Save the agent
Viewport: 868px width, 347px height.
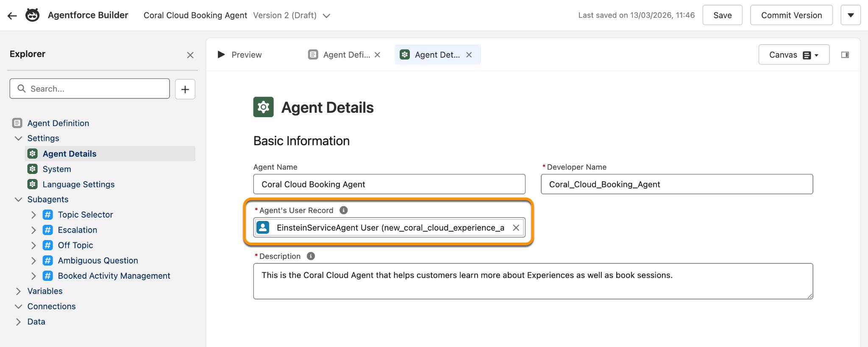[x=722, y=15]
